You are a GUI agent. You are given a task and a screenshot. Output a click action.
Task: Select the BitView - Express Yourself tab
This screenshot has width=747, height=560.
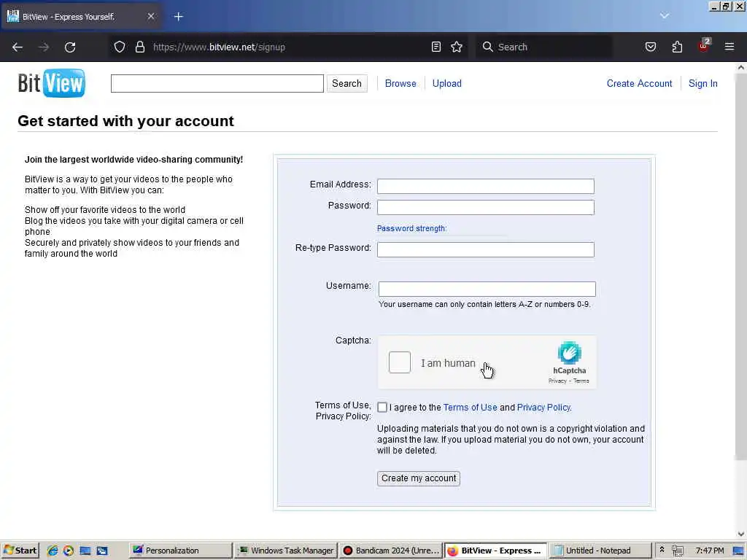(81, 17)
